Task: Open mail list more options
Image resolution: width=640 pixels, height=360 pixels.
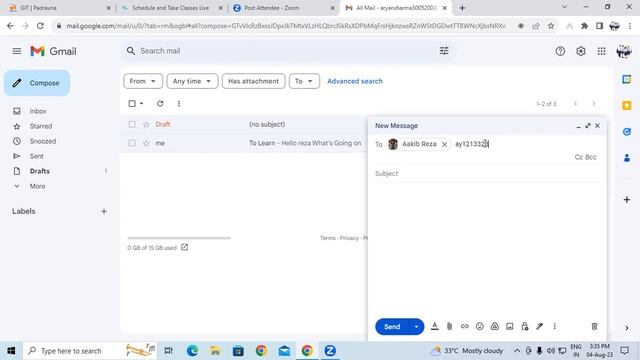Action: click(179, 104)
